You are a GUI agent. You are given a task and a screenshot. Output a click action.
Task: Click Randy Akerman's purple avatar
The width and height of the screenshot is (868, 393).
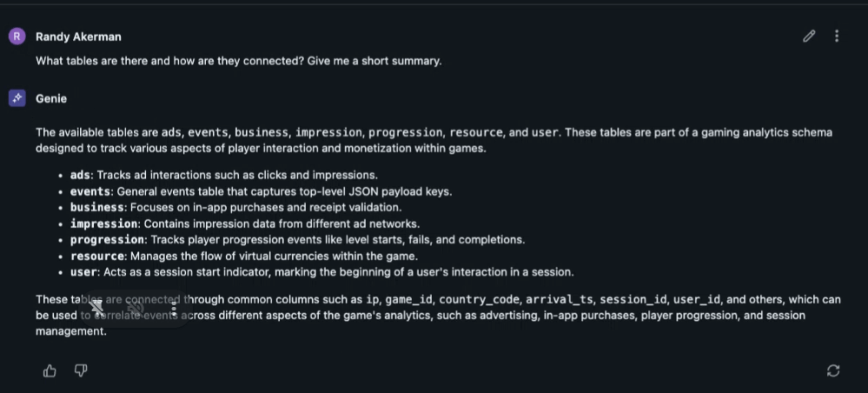tap(17, 37)
